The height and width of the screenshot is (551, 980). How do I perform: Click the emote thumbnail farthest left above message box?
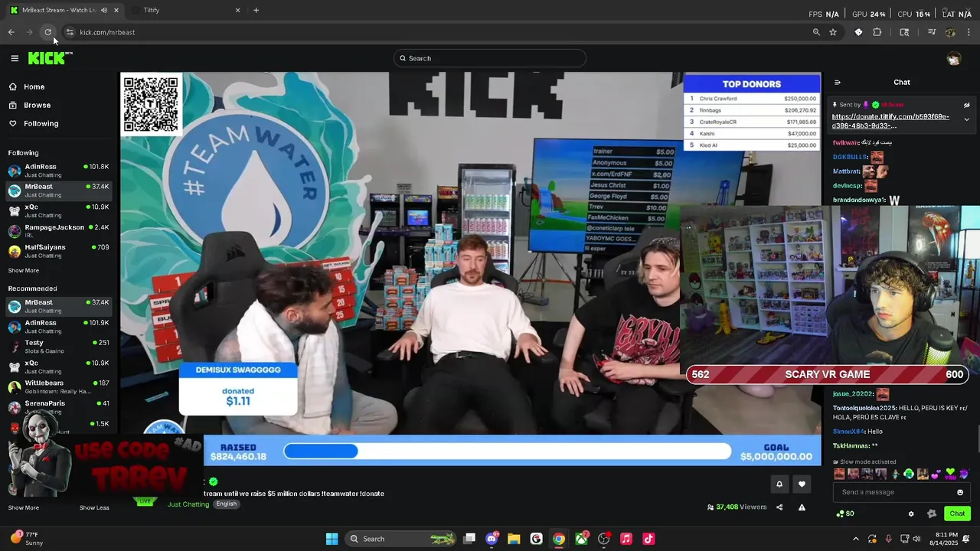840,474
